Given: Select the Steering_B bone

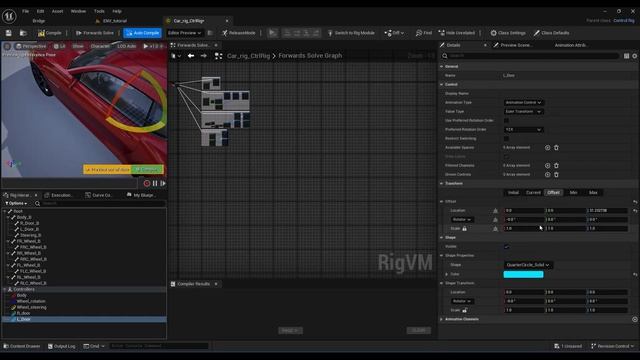Looking at the screenshot, I should pyautogui.click(x=31, y=236).
